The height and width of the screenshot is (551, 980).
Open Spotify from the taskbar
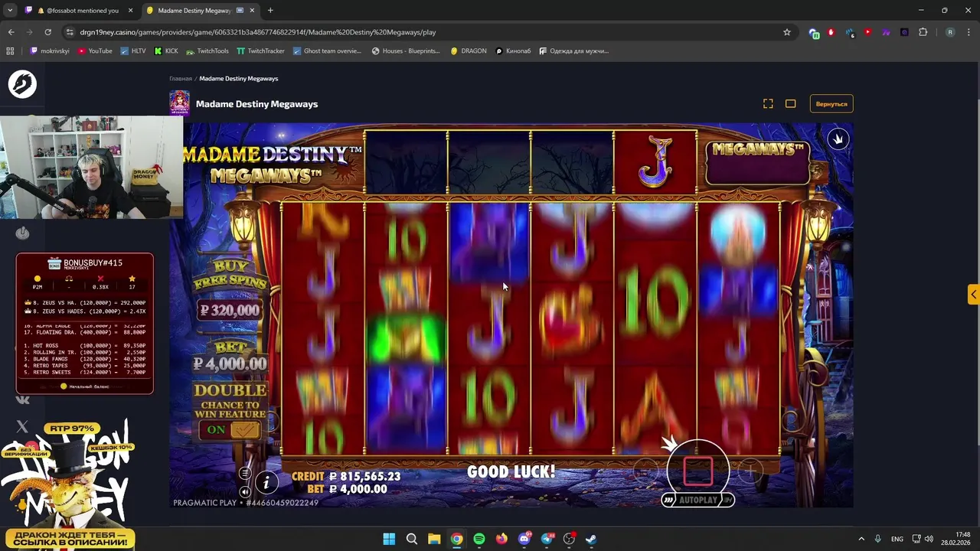pos(479,539)
